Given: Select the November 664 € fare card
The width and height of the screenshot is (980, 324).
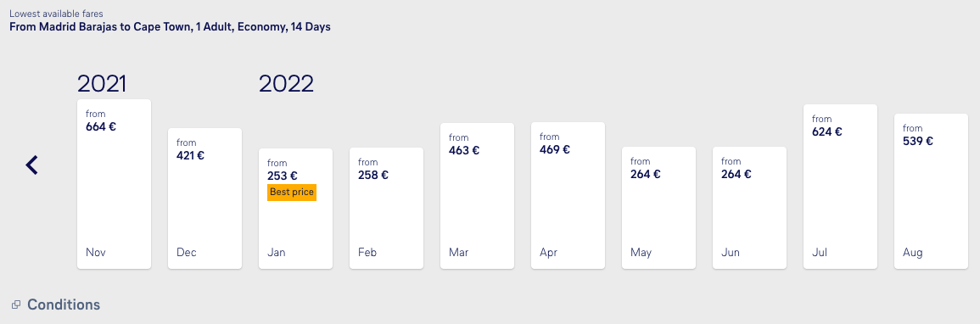Looking at the screenshot, I should pyautogui.click(x=114, y=184).
